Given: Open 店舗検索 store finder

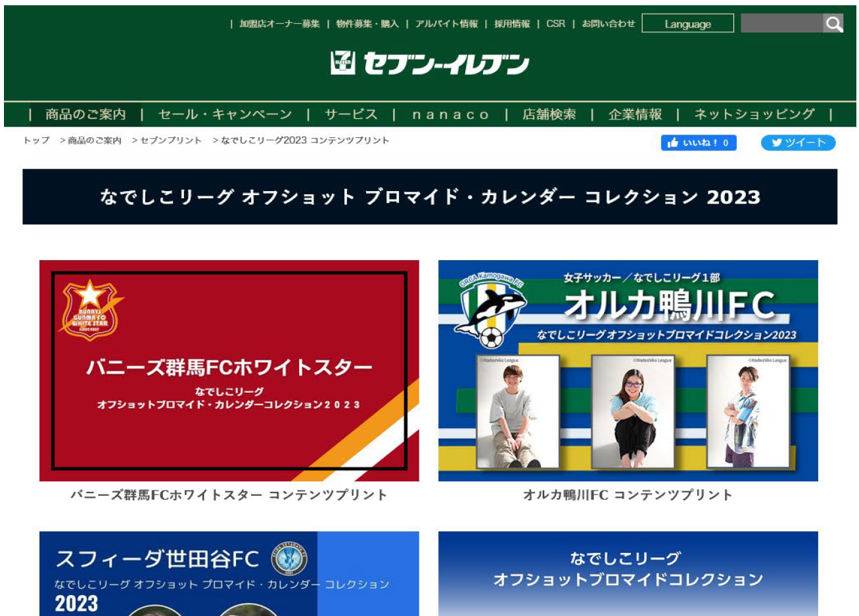Looking at the screenshot, I should click(x=549, y=114).
